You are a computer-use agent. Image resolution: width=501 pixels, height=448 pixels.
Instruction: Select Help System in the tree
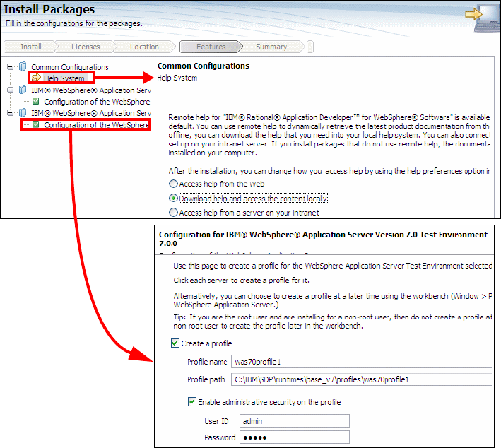[x=64, y=78]
